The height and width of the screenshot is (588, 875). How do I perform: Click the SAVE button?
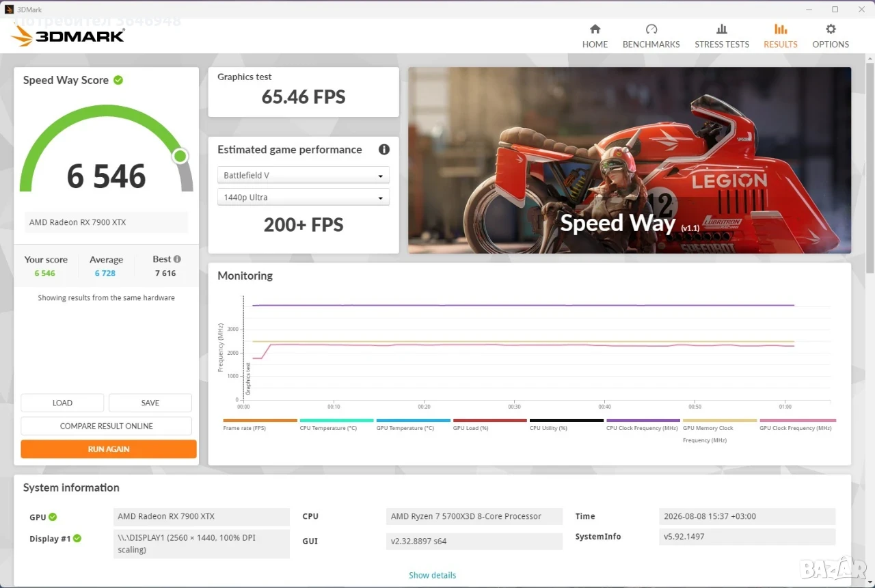point(150,403)
